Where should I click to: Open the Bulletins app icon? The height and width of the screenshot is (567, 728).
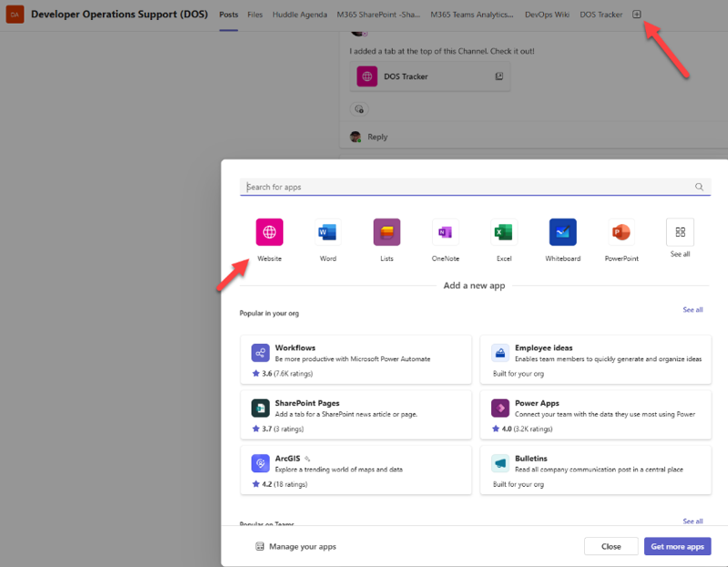click(500, 463)
